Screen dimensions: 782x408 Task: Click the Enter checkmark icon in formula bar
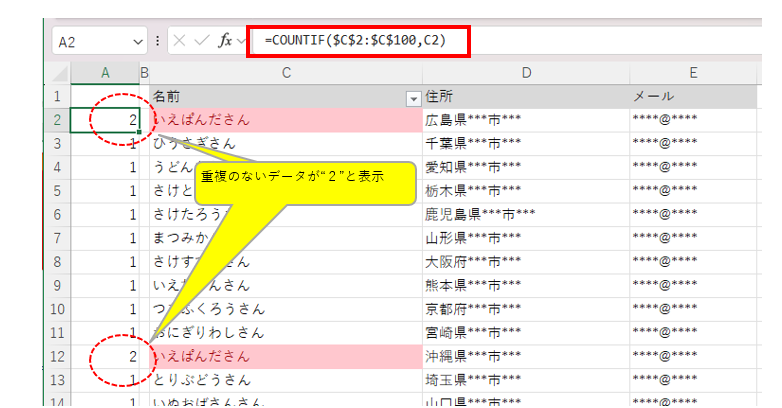click(x=202, y=41)
